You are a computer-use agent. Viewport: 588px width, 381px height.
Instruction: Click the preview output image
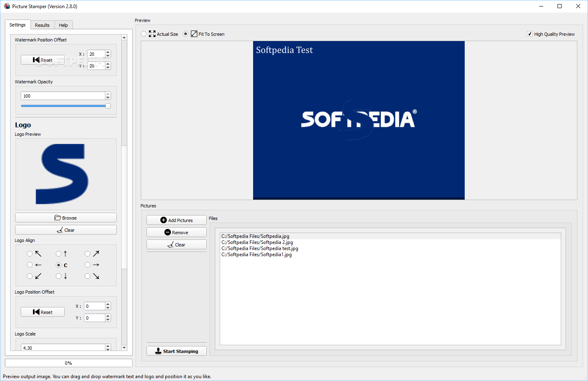tap(359, 120)
